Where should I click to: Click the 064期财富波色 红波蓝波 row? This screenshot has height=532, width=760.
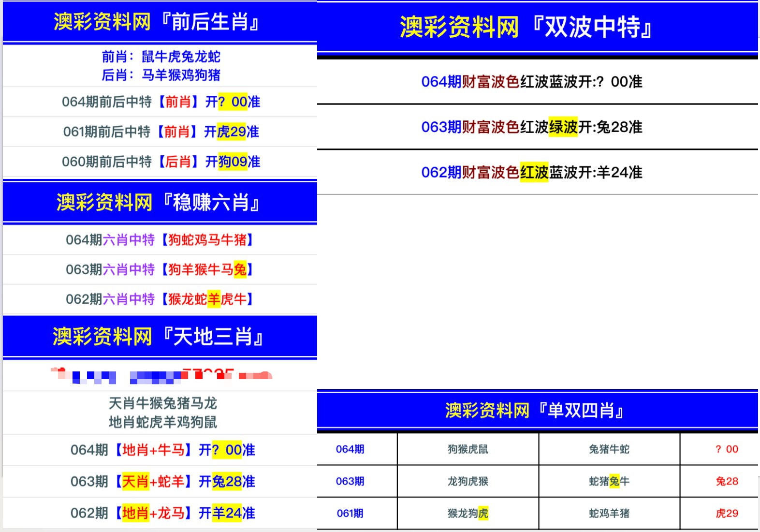[x=532, y=82]
